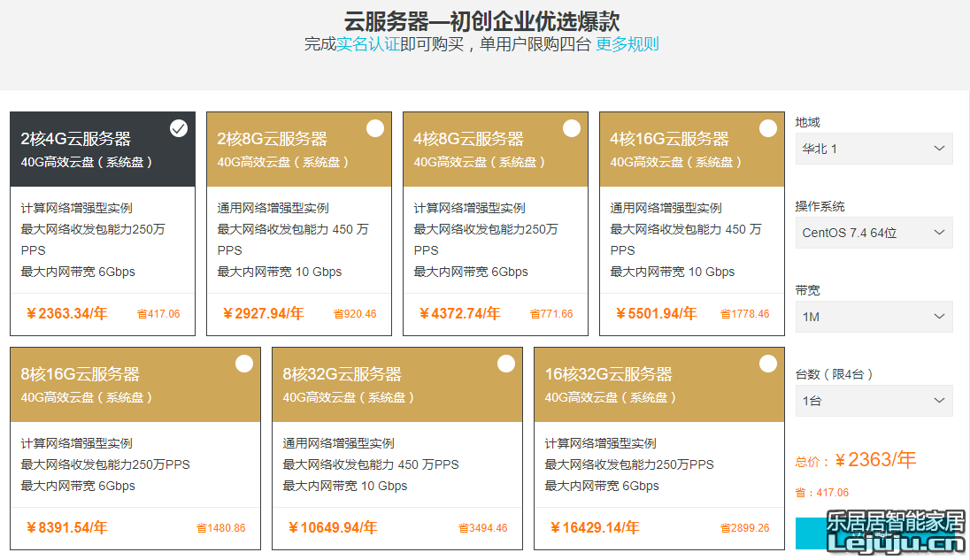Click the 台数（限4台） label

pos(834,374)
